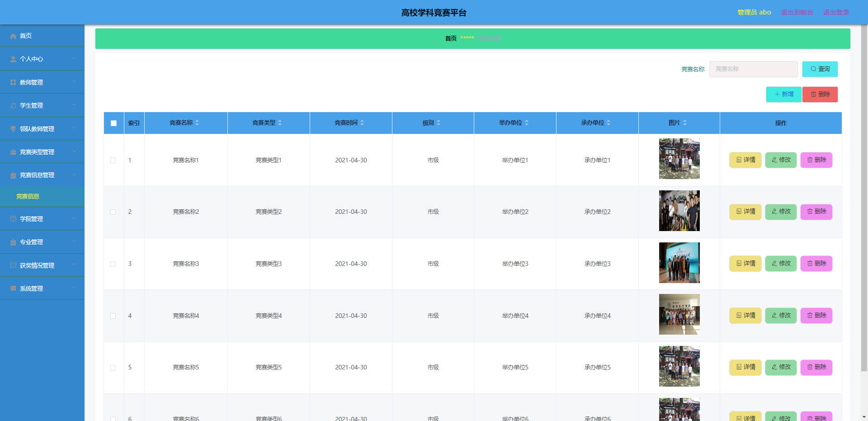Check the row 2 checkbox for 竞赛名称2
This screenshot has width=868, height=421.
[x=113, y=212]
